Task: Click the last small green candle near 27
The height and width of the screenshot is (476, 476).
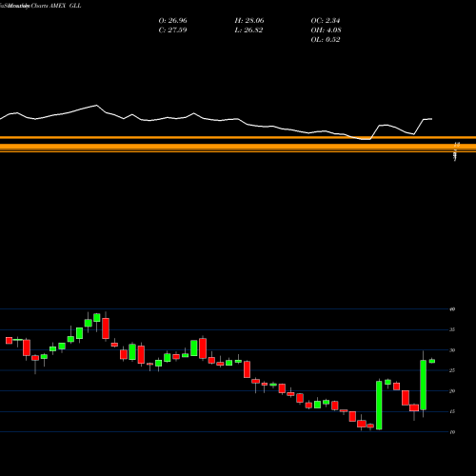Action: pyautogui.click(x=432, y=361)
